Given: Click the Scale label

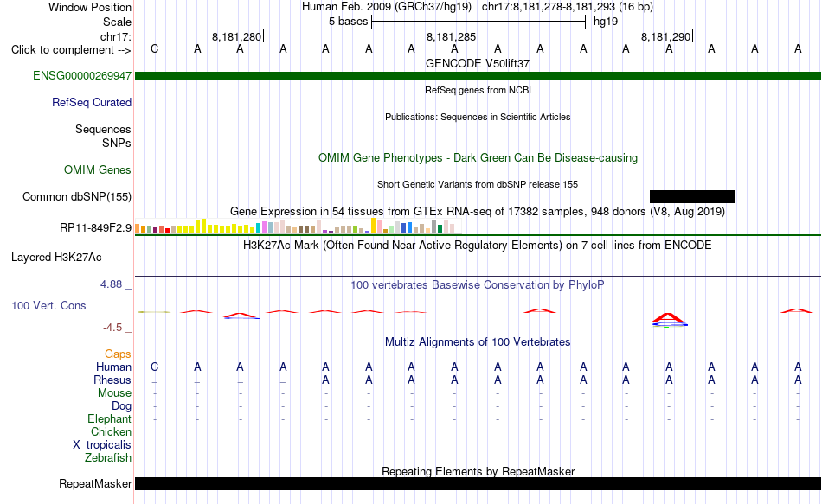Looking at the screenshot, I should coord(117,22).
